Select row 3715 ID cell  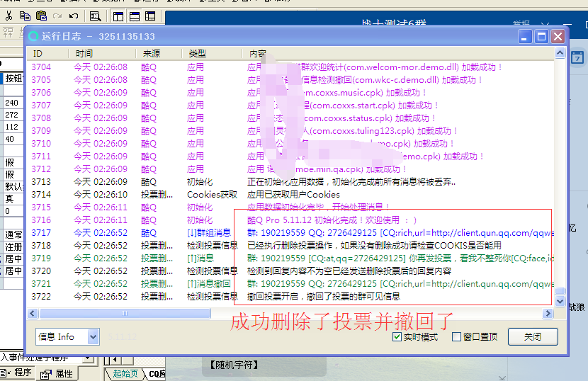[41, 207]
